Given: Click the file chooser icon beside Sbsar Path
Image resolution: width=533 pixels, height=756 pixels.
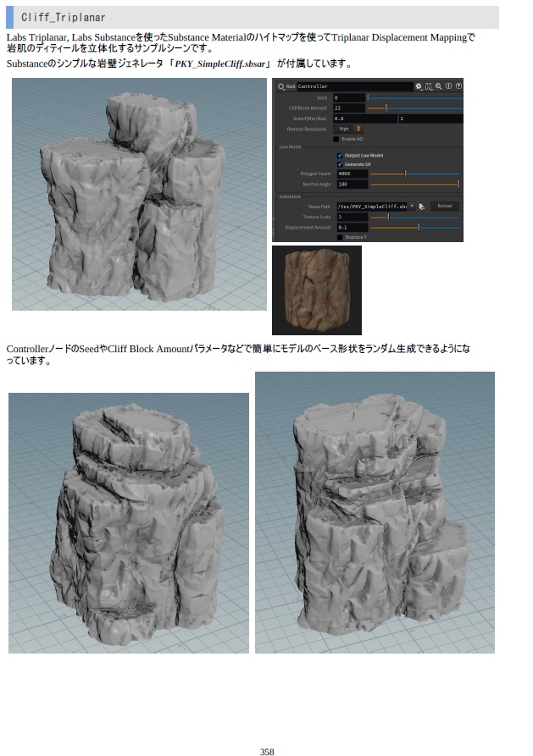Looking at the screenshot, I should 421,207.
